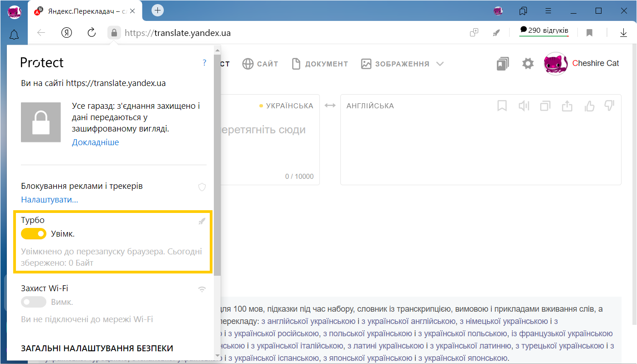Save translation with bookmark icon

(502, 106)
